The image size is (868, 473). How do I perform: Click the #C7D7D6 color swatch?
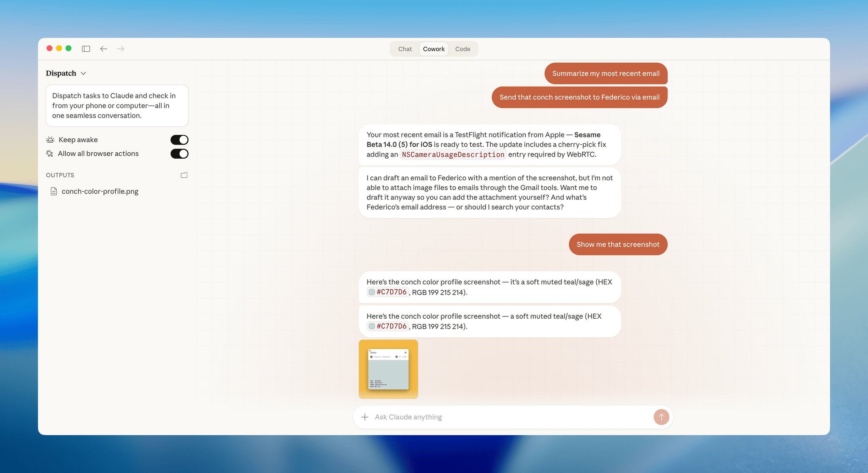(x=371, y=292)
